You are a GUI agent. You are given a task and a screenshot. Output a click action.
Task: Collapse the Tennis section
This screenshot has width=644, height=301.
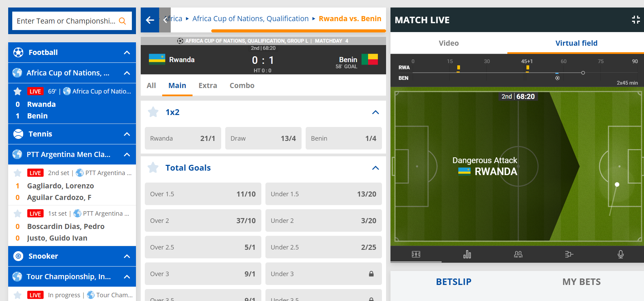pos(127,134)
